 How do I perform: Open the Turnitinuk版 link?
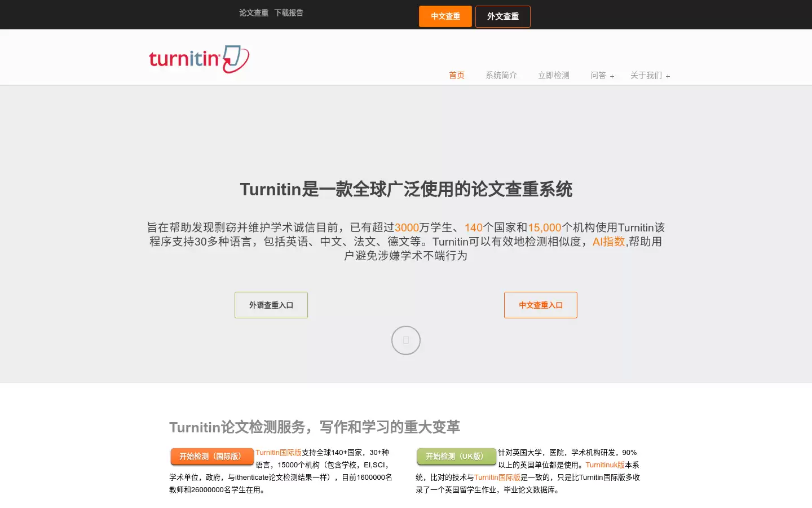click(605, 465)
